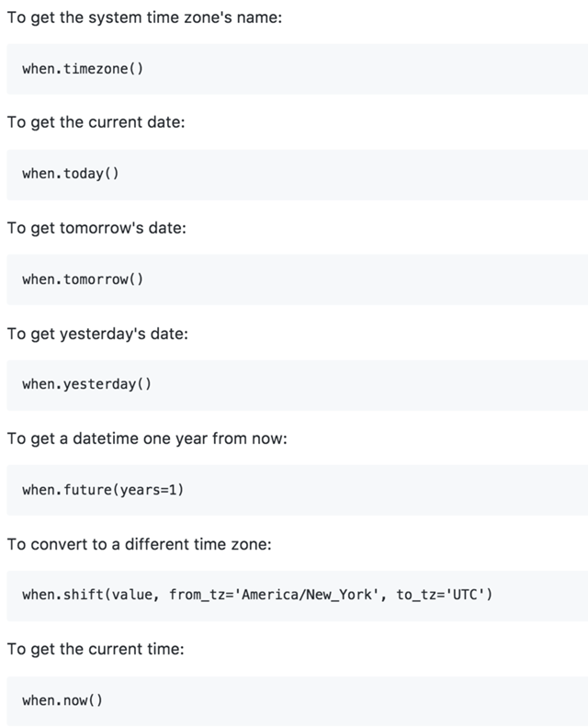Click the when.future(years=1) code snippet
This screenshot has height=727, width=588.
point(103,490)
